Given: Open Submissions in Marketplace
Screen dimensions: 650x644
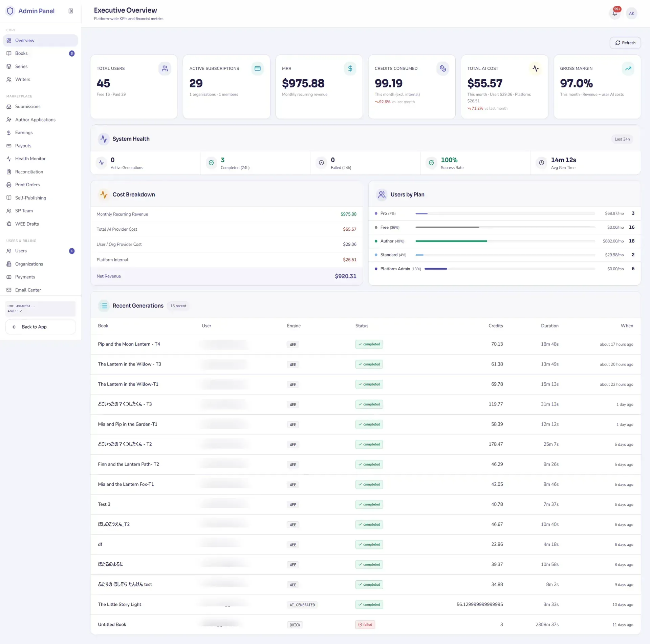Looking at the screenshot, I should click(x=40, y=106).
